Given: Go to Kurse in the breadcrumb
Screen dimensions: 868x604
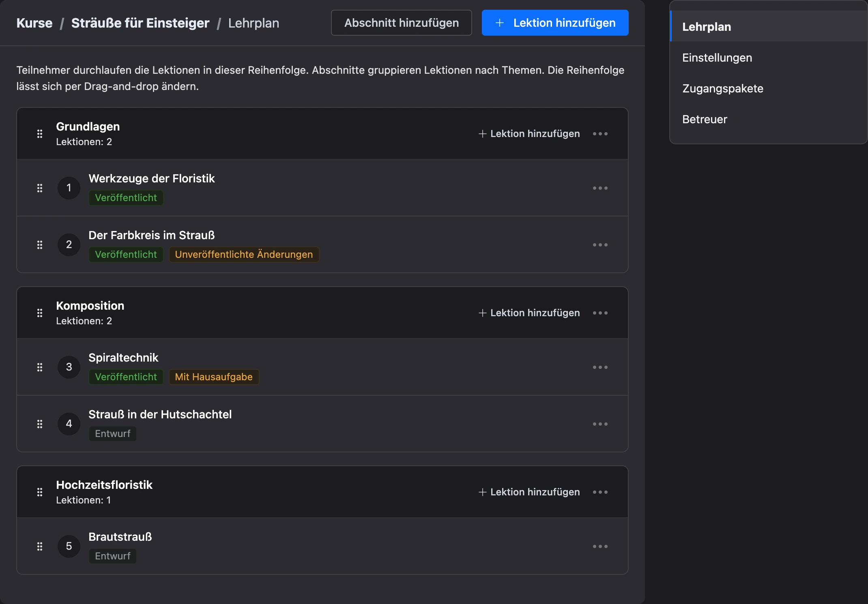Looking at the screenshot, I should [x=34, y=23].
